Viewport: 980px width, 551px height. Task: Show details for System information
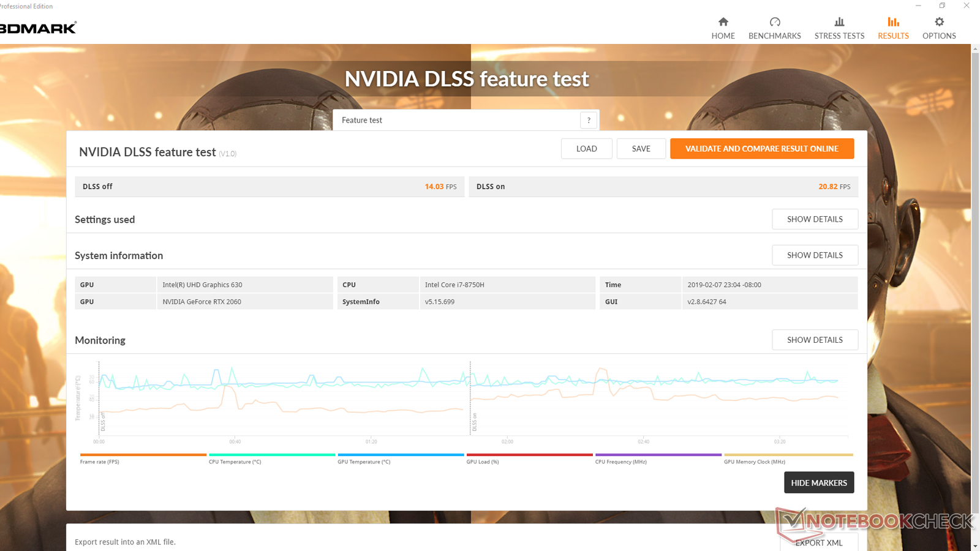click(x=815, y=255)
